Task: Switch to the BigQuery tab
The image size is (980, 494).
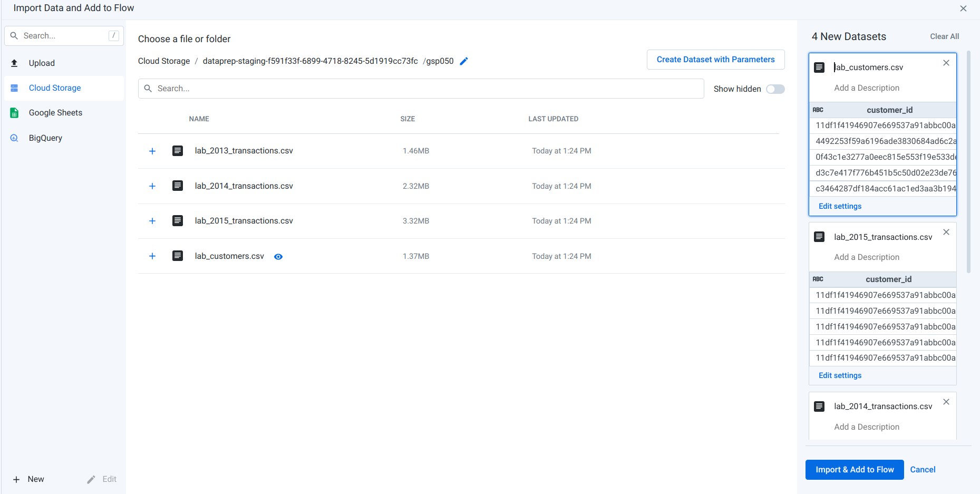Action: [x=45, y=138]
